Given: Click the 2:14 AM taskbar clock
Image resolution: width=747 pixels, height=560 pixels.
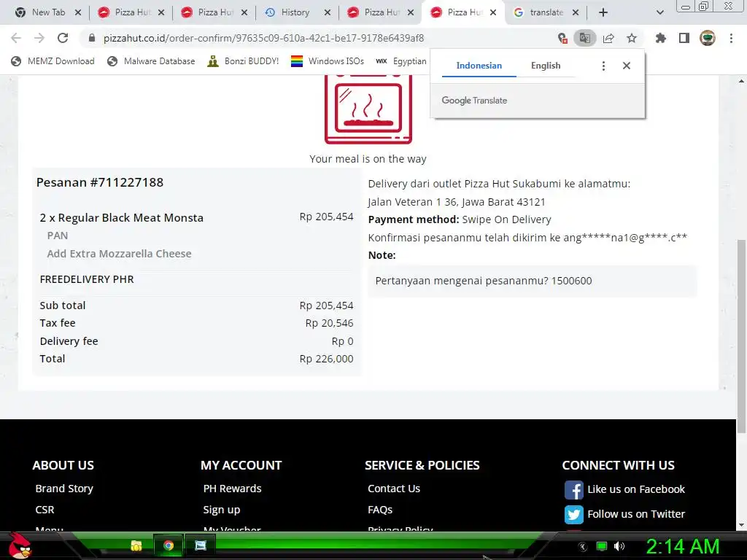Looking at the screenshot, I should [683, 546].
